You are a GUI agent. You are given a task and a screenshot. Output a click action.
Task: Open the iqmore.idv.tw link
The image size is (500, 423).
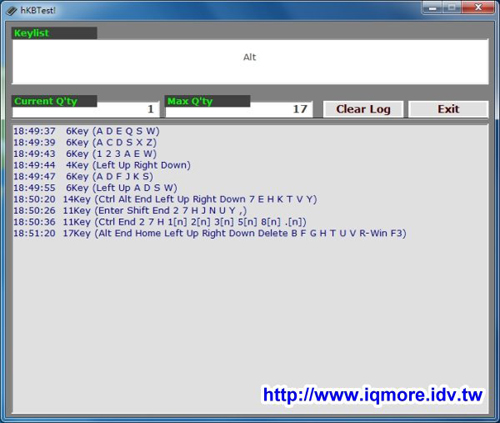373,395
